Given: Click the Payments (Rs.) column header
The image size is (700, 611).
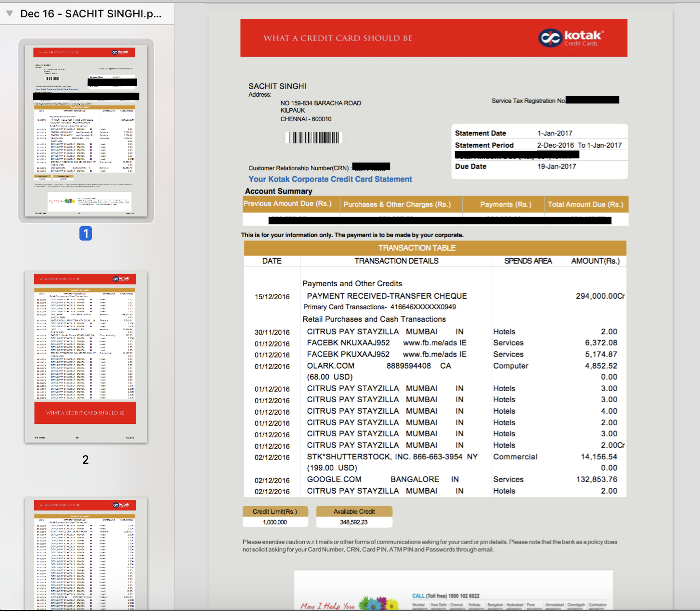Looking at the screenshot, I should [x=506, y=204].
